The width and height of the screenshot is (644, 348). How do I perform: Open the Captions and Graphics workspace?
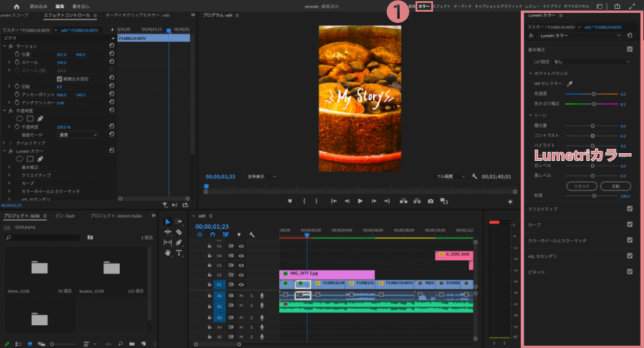pyautogui.click(x=498, y=6)
